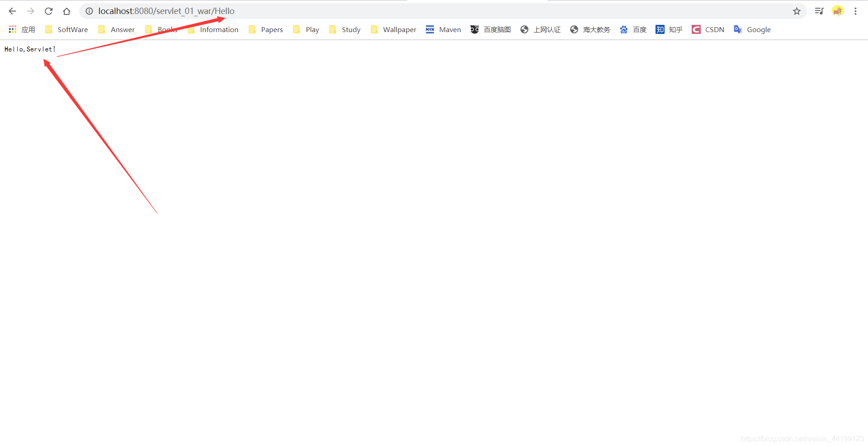Viewport: 868px width, 447px height.
Task: View site information icon in address bar
Action: [90, 11]
